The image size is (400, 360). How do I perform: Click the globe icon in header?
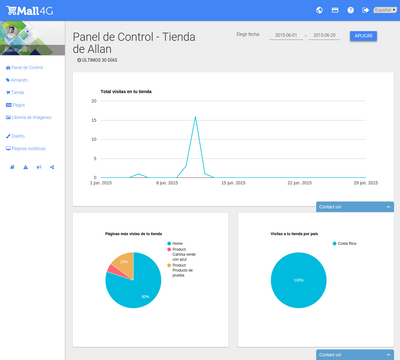(x=319, y=10)
